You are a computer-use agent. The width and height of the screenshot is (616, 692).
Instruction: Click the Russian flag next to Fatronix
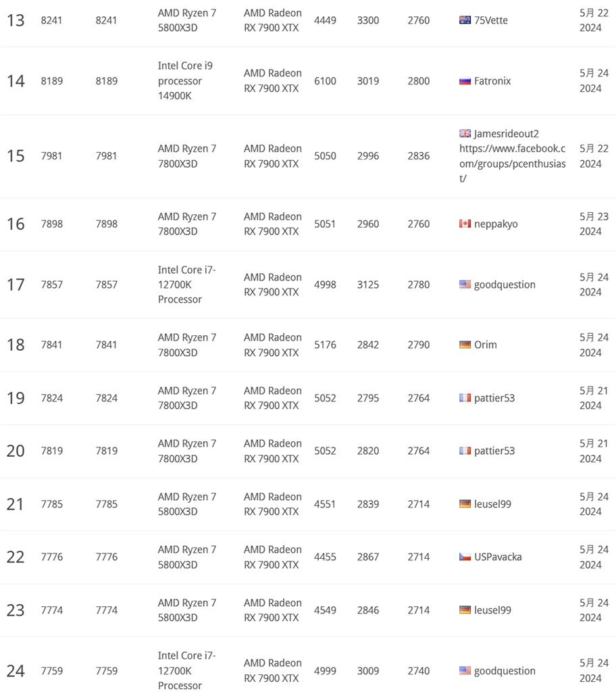465,81
